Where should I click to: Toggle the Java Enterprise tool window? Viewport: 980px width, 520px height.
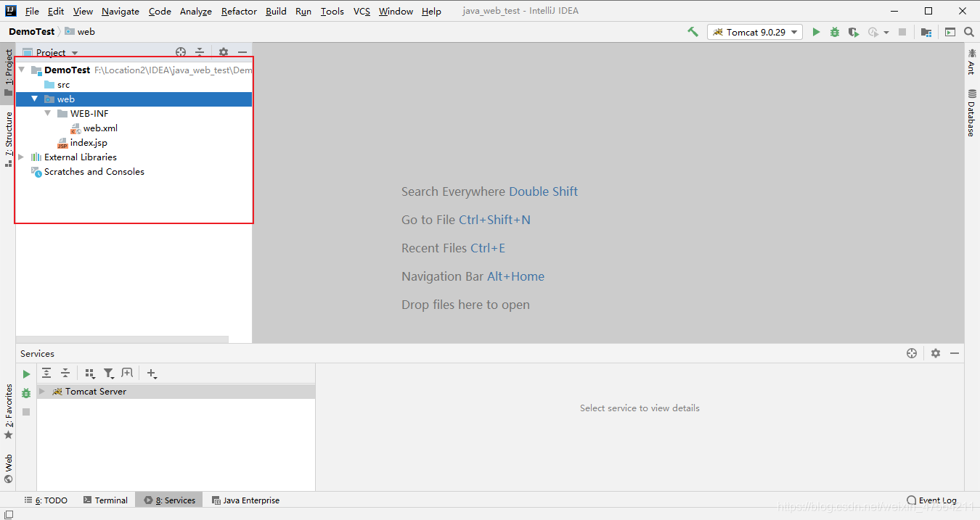coord(245,500)
